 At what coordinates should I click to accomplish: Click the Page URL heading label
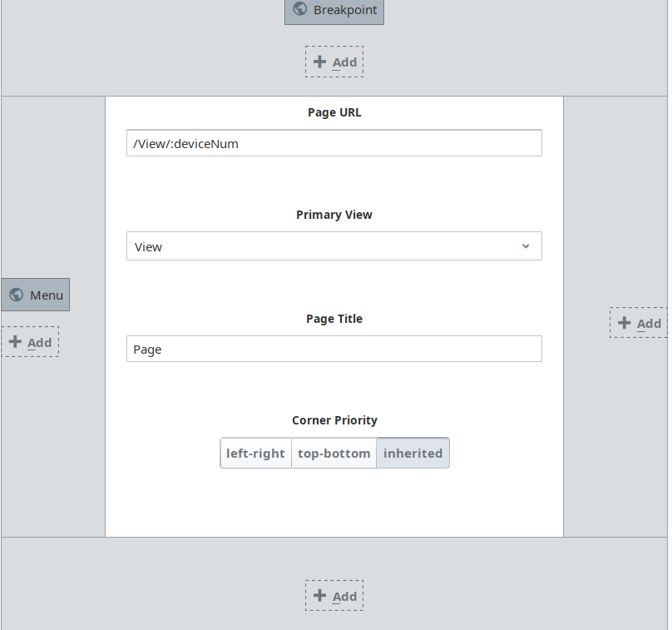tap(334, 112)
